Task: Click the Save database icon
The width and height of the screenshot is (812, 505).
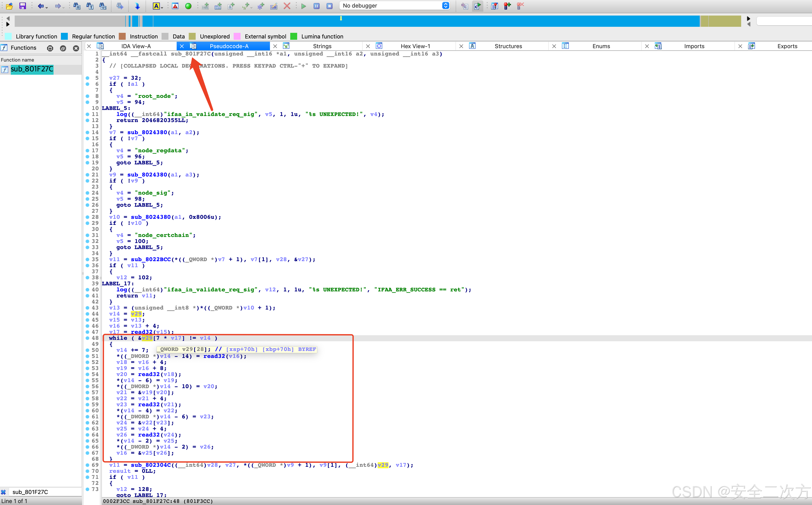Action: click(x=22, y=6)
